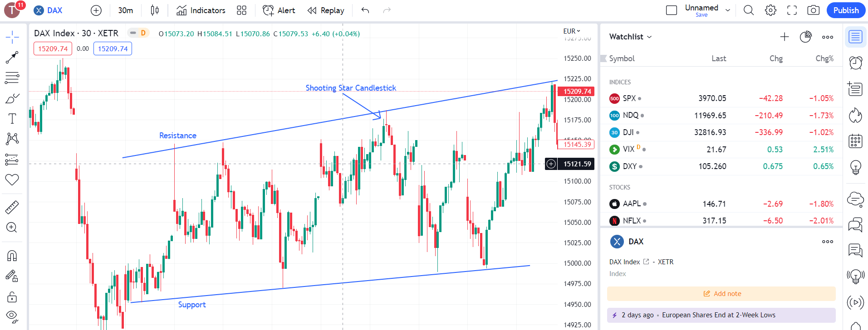
Task: Open the layout setup square icon
Action: point(672,10)
